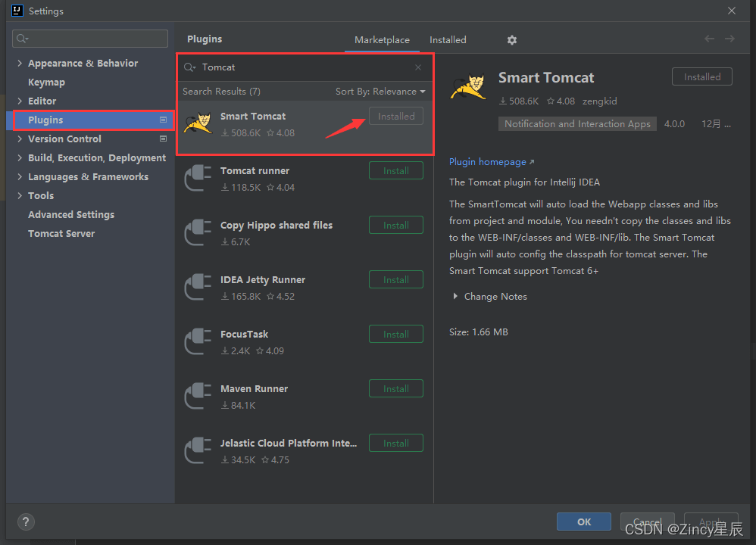
Task: Select Keymap in the settings tree
Action: [46, 83]
